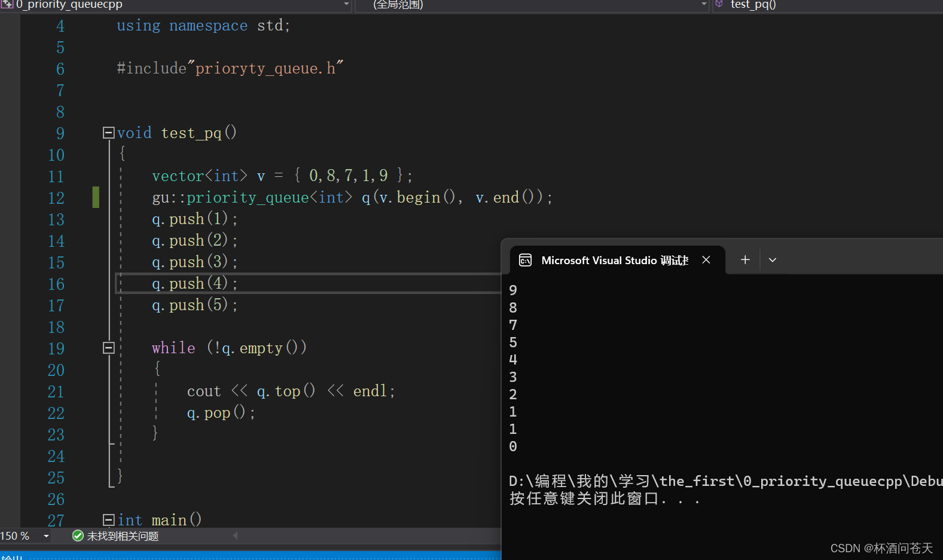The width and height of the screenshot is (943, 560).
Task: Click line number 19 in the gutter
Action: coord(56,348)
